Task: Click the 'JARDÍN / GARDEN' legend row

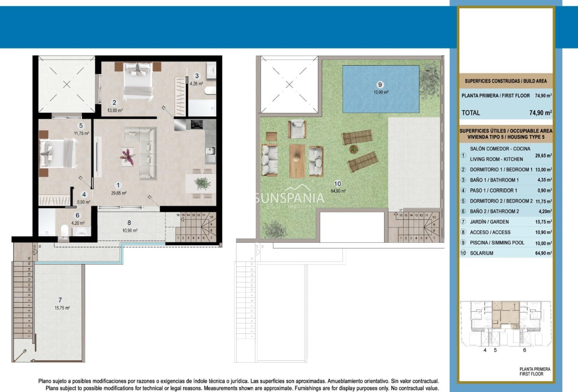Action: (x=506, y=222)
